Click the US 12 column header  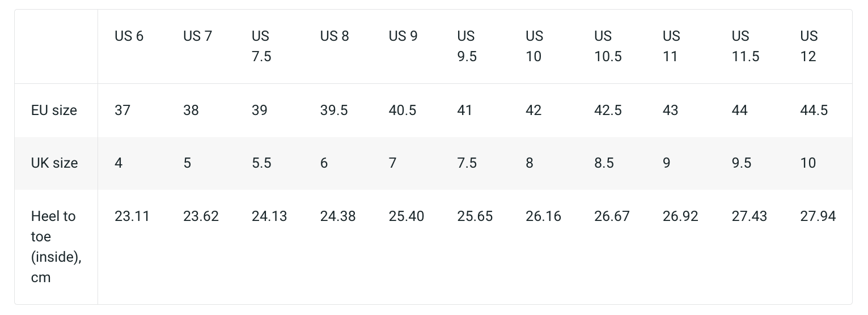coord(809,46)
